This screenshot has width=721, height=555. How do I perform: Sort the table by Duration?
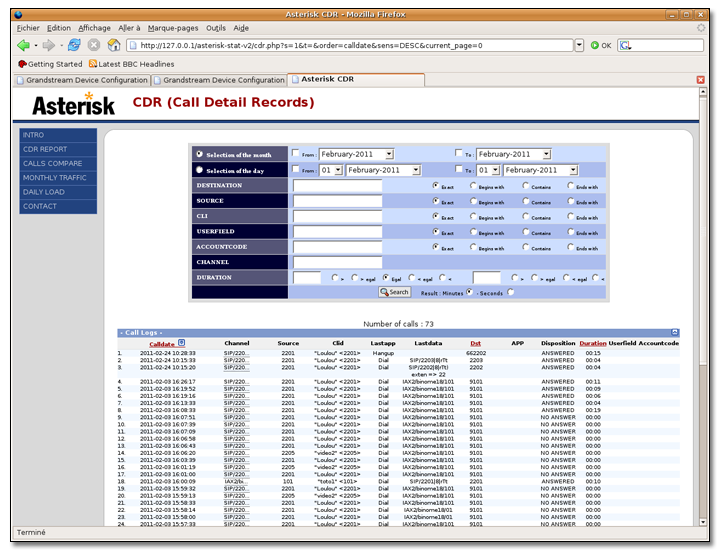(x=593, y=343)
